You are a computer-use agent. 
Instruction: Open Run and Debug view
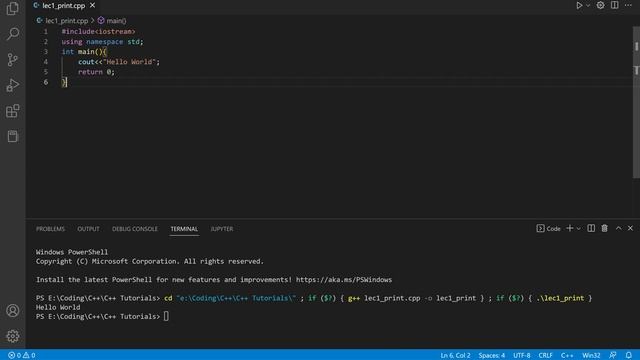(13, 85)
